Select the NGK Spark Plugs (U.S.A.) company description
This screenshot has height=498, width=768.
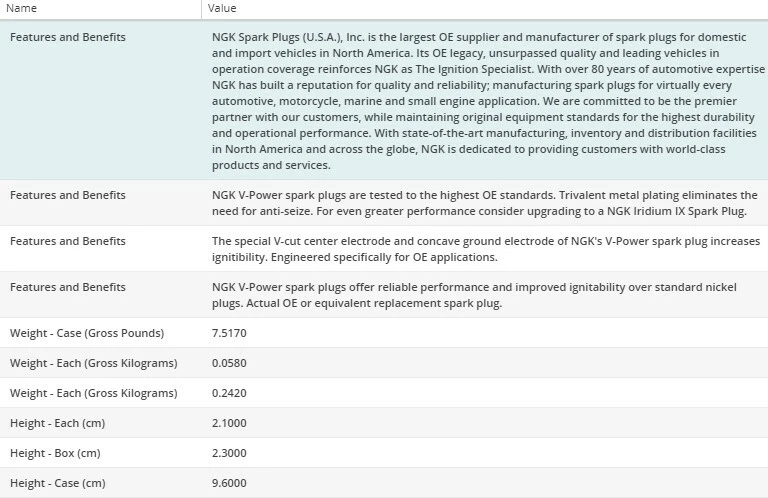[485, 101]
